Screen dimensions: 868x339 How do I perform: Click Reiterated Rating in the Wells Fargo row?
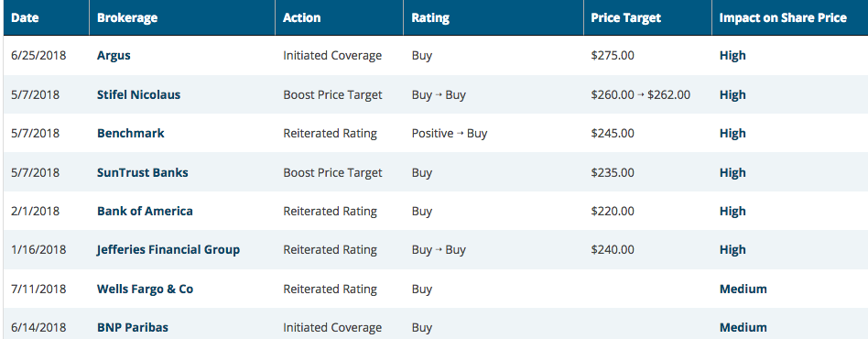330,290
